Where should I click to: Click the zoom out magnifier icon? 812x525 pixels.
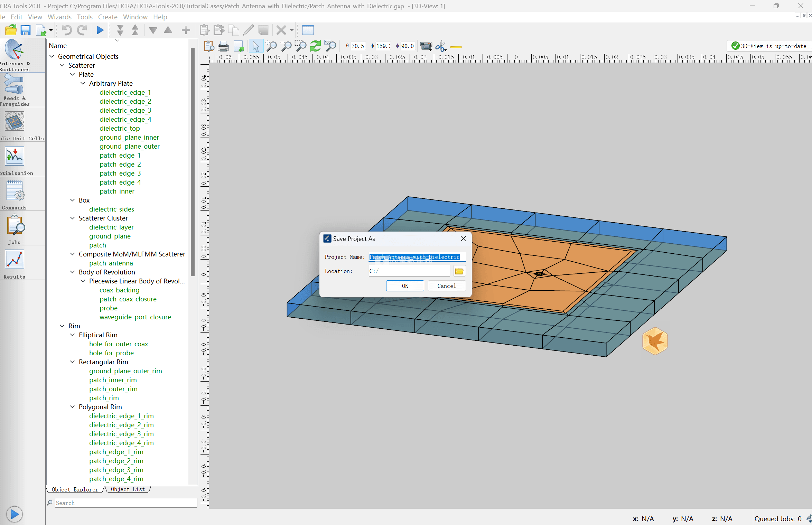click(286, 46)
